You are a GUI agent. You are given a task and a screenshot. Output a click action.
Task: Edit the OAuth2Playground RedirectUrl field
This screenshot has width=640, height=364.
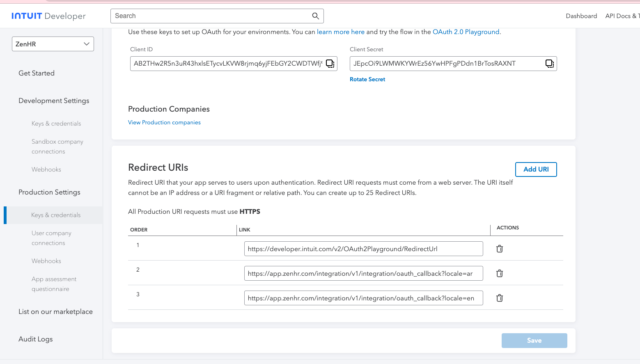[364, 249]
